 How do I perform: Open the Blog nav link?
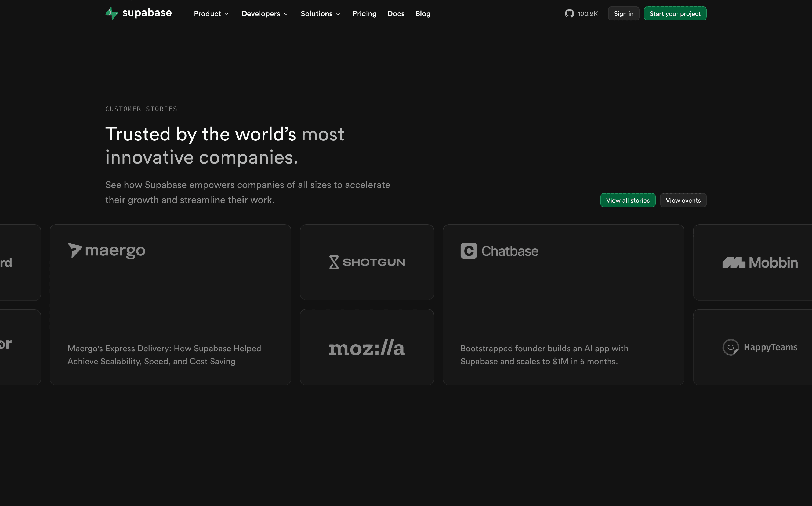click(x=423, y=14)
